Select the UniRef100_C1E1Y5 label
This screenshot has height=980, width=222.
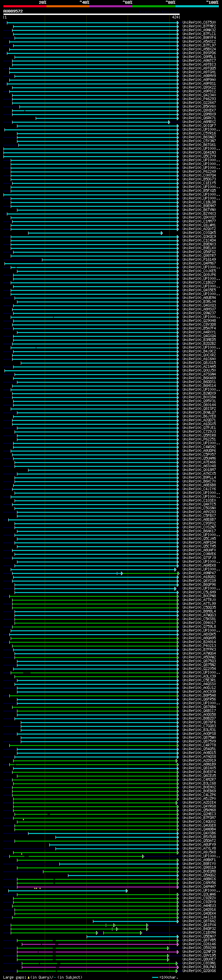[x=199, y=183]
